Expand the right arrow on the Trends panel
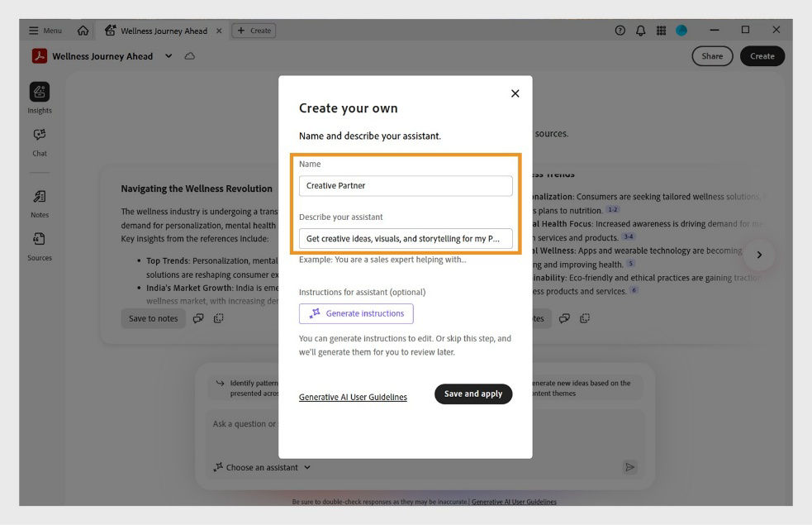Screen dimensions: 812x525 (x=759, y=255)
